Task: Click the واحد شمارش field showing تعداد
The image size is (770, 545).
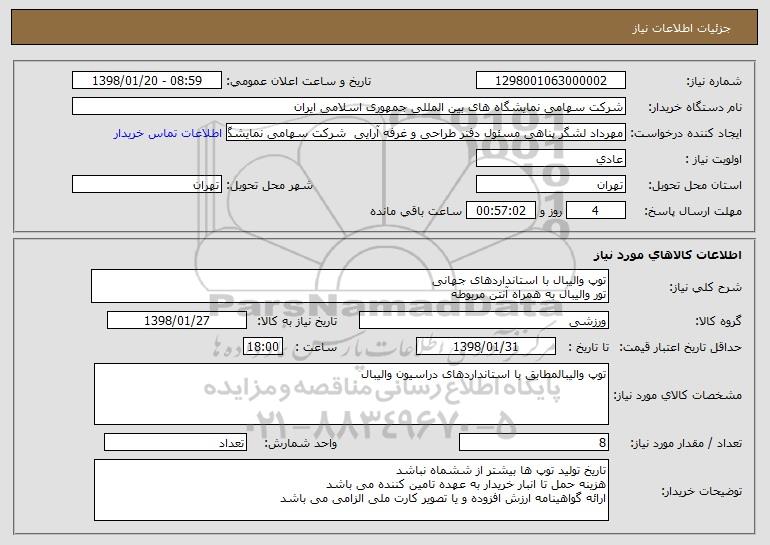Action: point(175,442)
